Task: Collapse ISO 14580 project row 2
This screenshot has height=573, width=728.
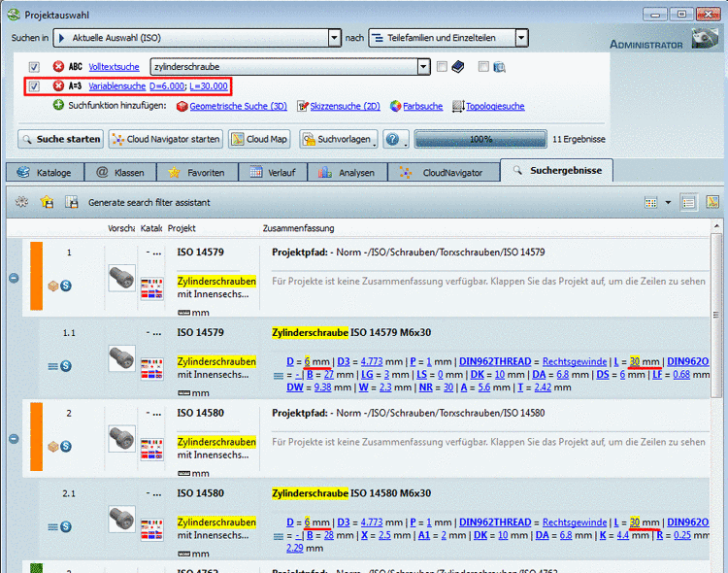Action: coord(14,439)
